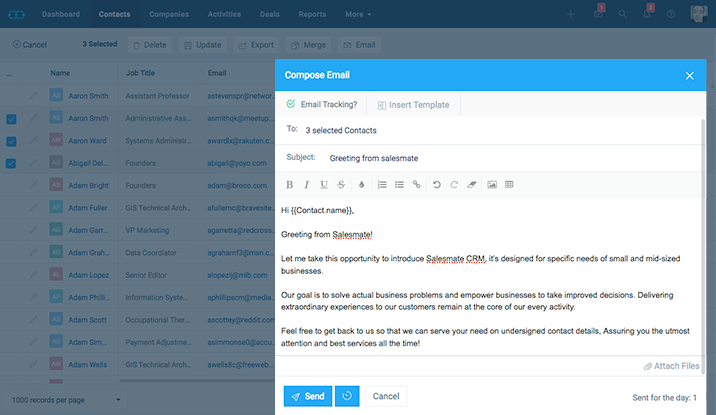Close the Compose Email dialog

pyautogui.click(x=690, y=75)
